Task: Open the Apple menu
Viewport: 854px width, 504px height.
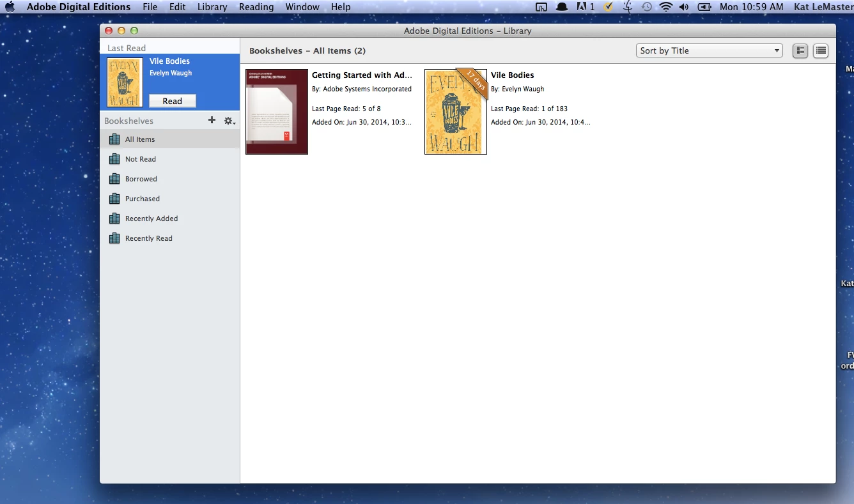Action: point(10,7)
